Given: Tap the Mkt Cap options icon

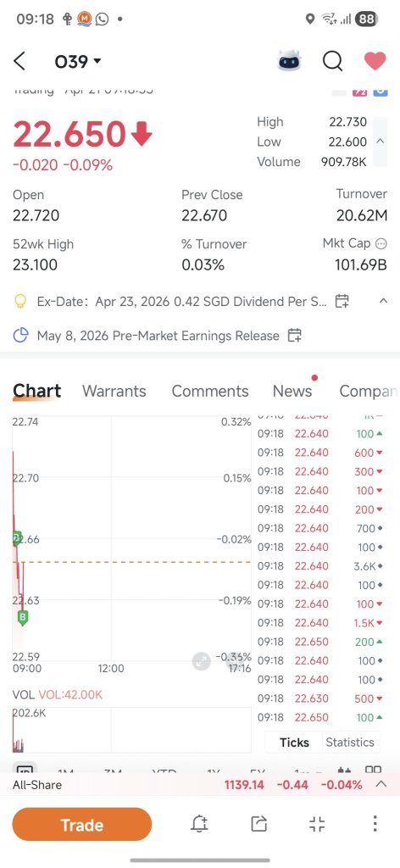Looking at the screenshot, I should (x=381, y=243).
